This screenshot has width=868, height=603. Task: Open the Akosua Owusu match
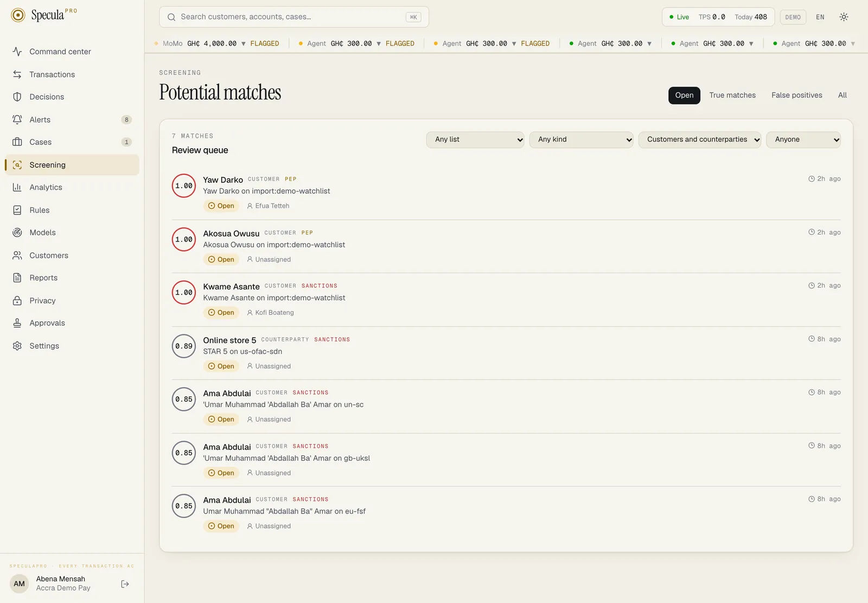506,246
